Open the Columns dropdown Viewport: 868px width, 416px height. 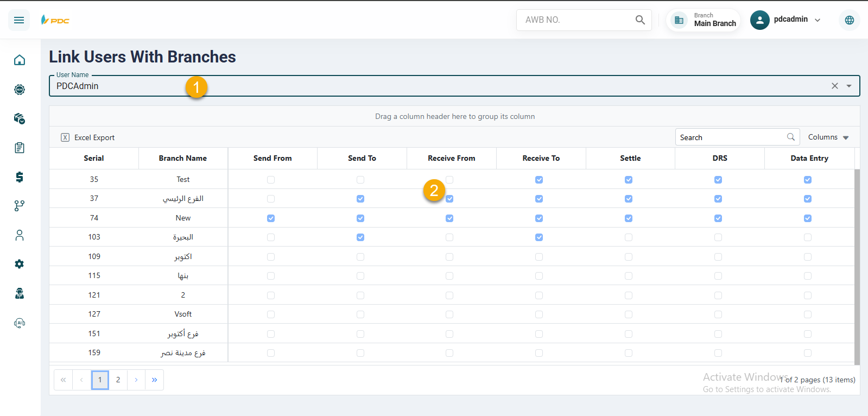[828, 137]
